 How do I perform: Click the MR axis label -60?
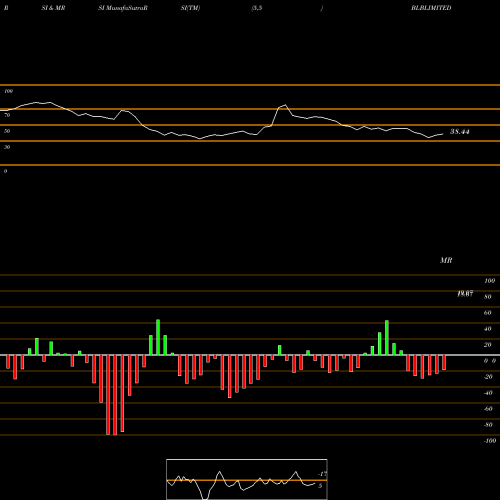(488, 409)
